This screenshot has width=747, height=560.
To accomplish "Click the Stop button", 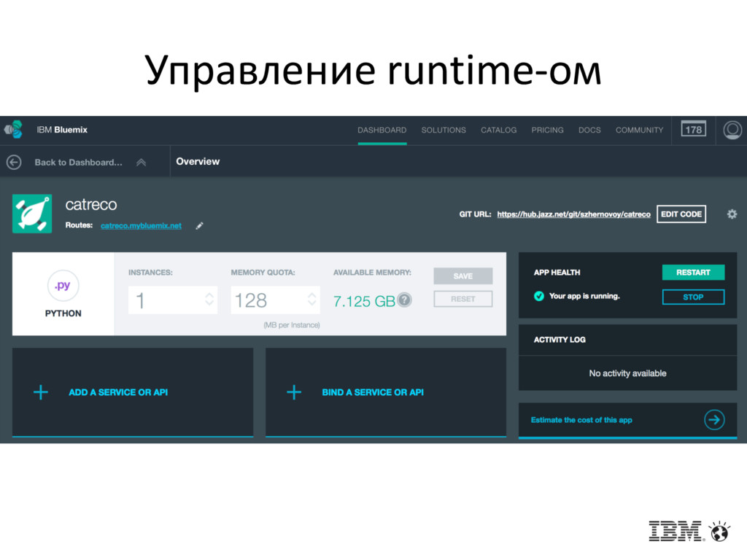I will 693,297.
